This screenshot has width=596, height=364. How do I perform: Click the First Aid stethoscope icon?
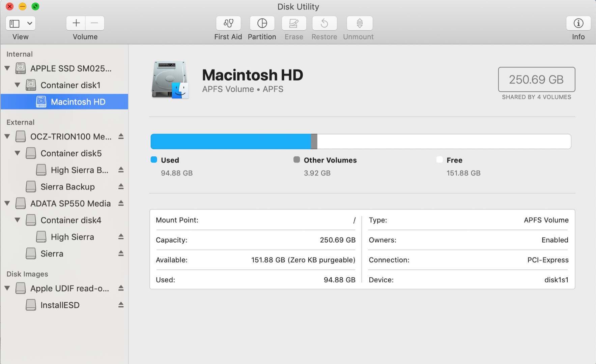point(228,23)
